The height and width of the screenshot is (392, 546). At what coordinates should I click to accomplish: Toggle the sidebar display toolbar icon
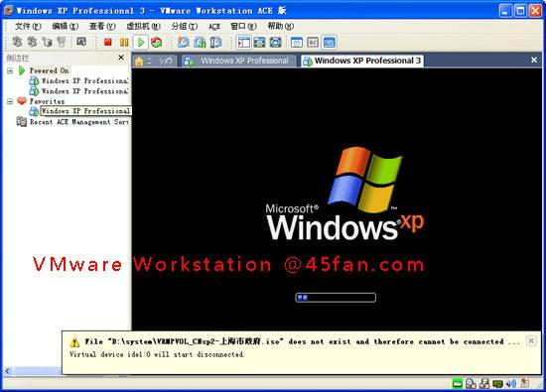(x=244, y=43)
